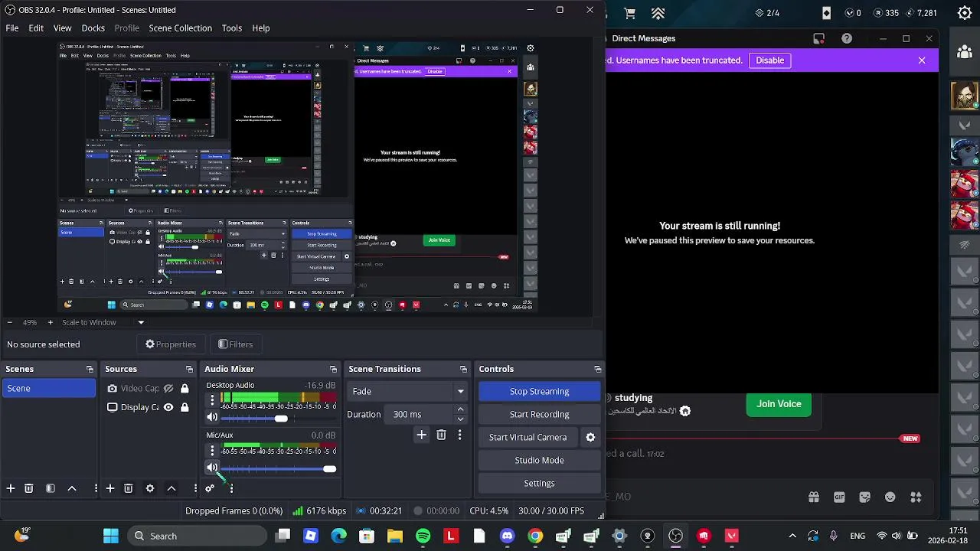
Task: Click Discord help question mark icon
Action: click(x=847, y=38)
